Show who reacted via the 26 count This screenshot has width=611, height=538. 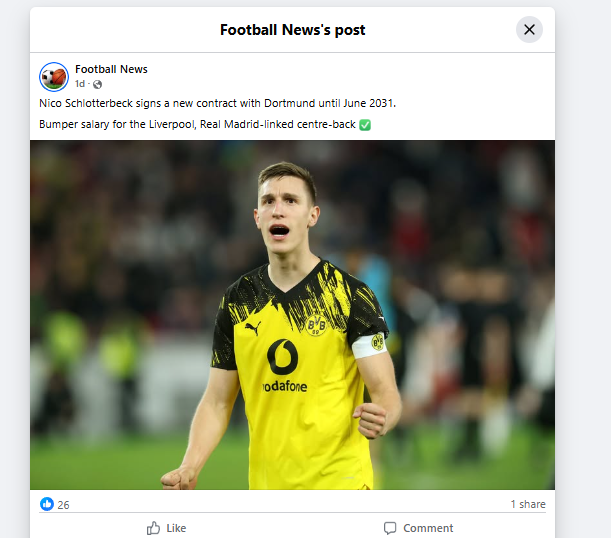click(63, 505)
